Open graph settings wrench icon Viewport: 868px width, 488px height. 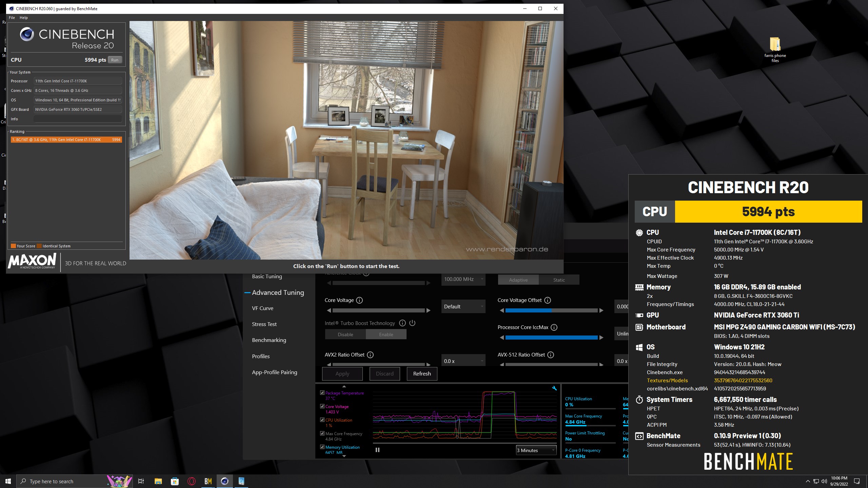(x=554, y=388)
